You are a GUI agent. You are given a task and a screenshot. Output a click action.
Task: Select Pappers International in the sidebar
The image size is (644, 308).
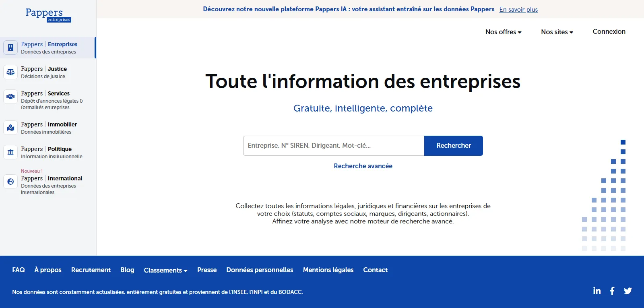coord(48,182)
